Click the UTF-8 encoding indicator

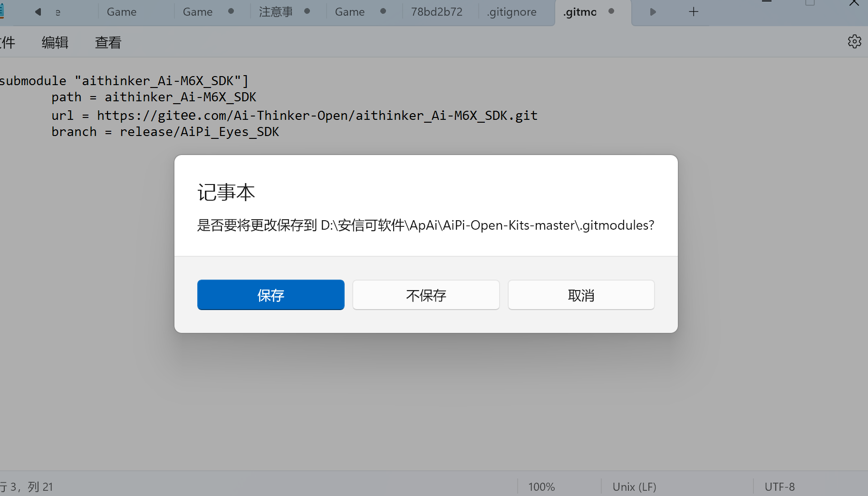pos(780,486)
